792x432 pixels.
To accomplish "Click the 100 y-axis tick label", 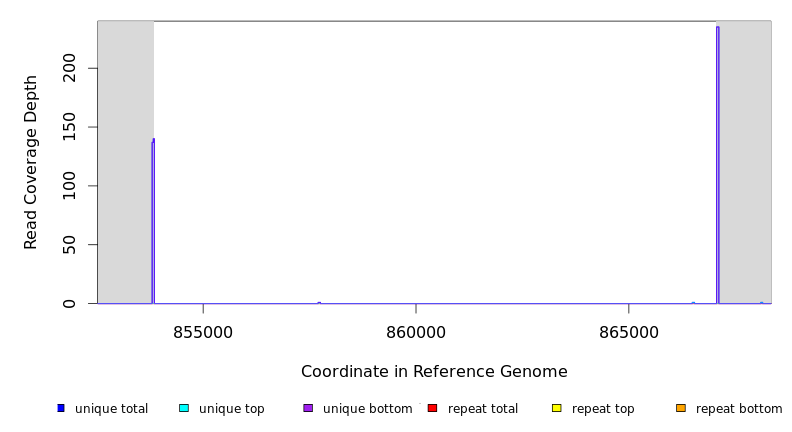I will click(x=69, y=186).
